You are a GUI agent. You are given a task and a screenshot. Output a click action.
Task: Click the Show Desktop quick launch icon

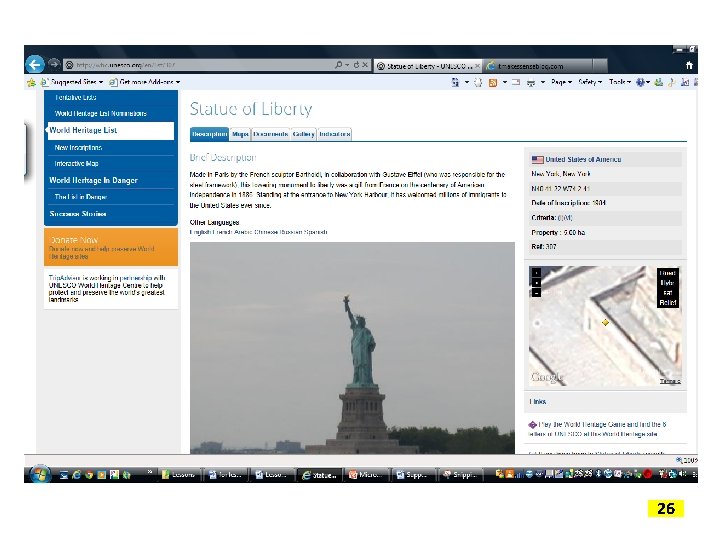coord(64,475)
